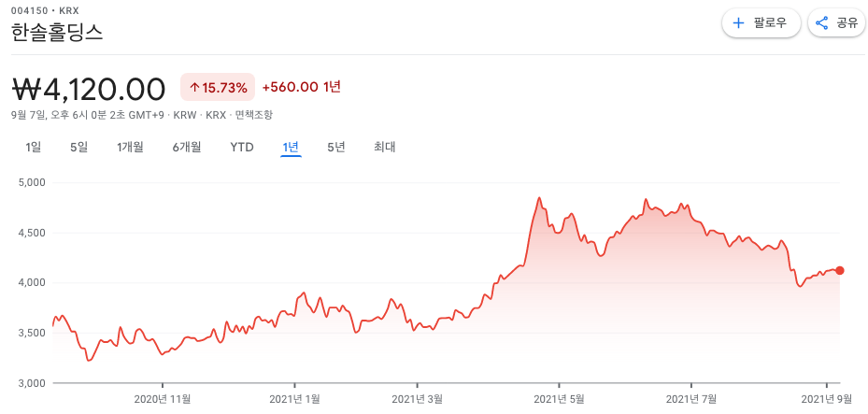Select the 5일 range tab
The width and height of the screenshot is (868, 414).
pyautogui.click(x=79, y=148)
